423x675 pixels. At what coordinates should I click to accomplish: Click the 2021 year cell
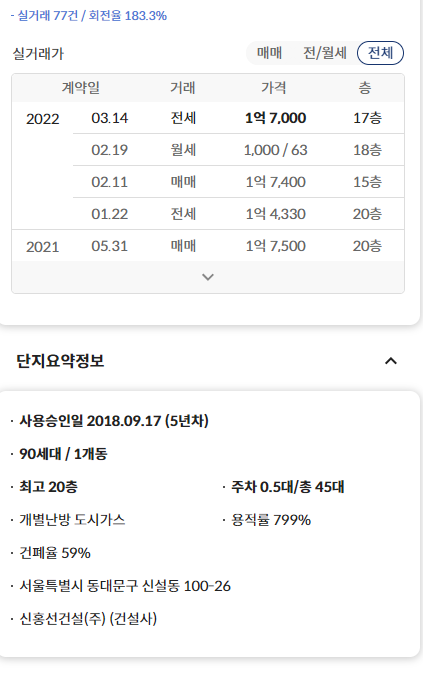pyautogui.click(x=42, y=247)
